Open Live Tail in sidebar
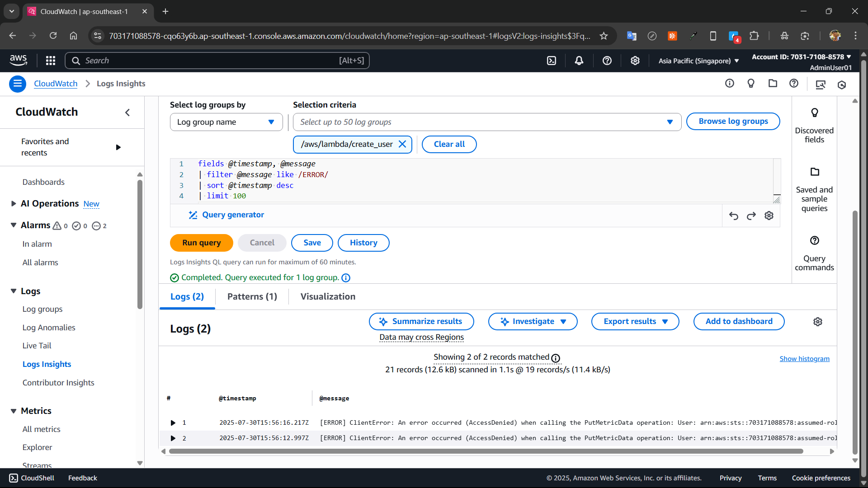The width and height of the screenshot is (868, 488). point(37,346)
